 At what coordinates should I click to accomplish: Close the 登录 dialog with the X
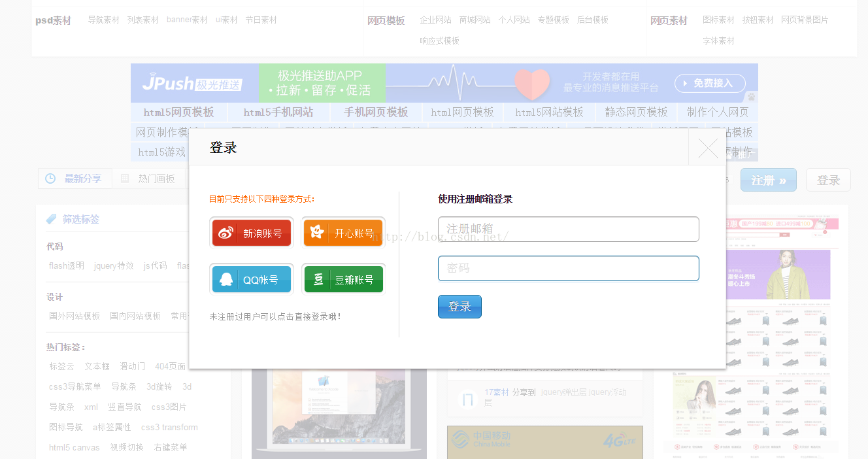pyautogui.click(x=708, y=148)
